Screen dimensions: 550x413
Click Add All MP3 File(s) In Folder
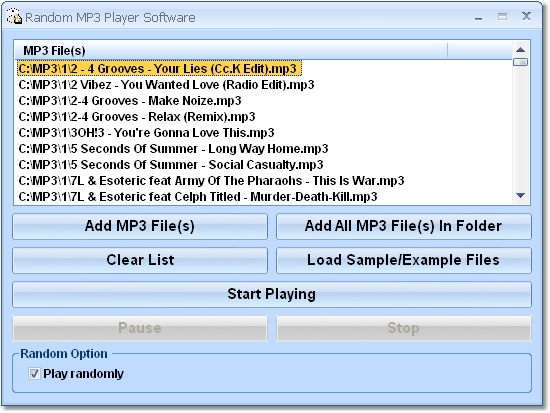pos(403,226)
